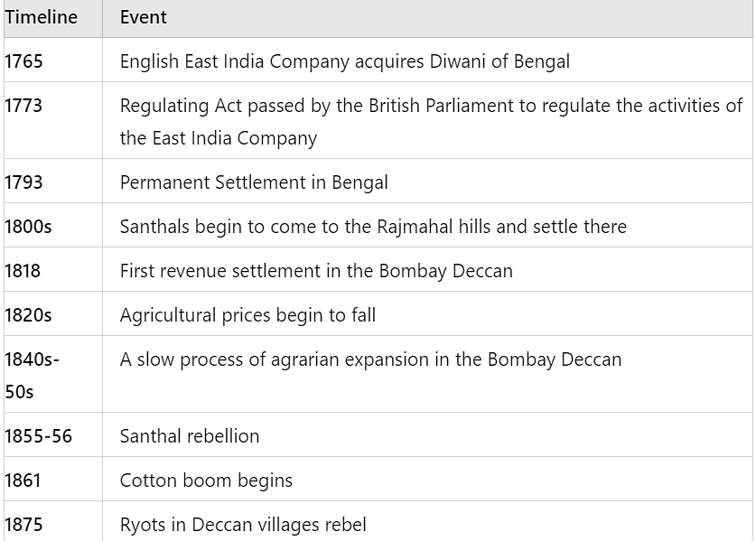Screen dimensions: 756x541
Task: Select the 1765 year cell
Action: tap(24, 61)
